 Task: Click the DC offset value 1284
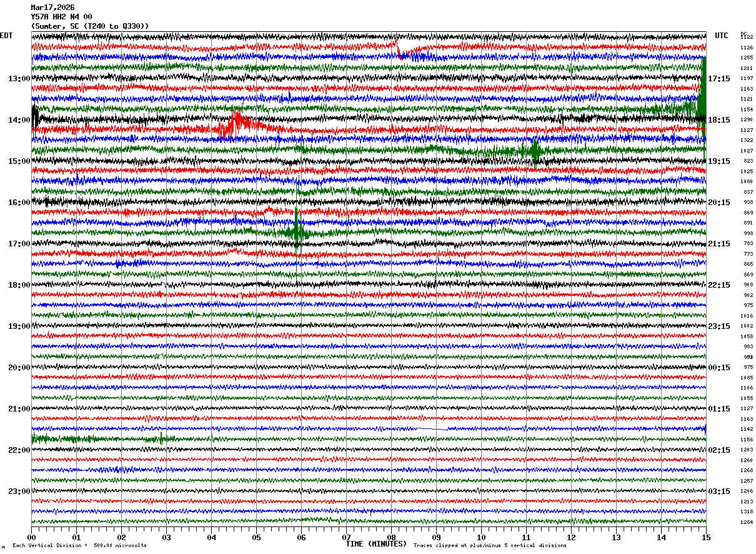747,522
